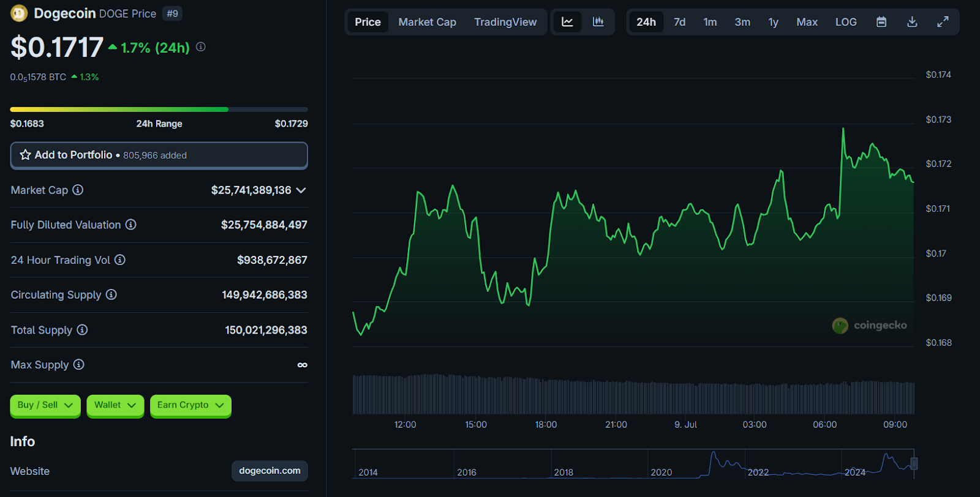Click the 9. Jul date axis label
Image resolution: width=980 pixels, height=497 pixels.
click(685, 424)
